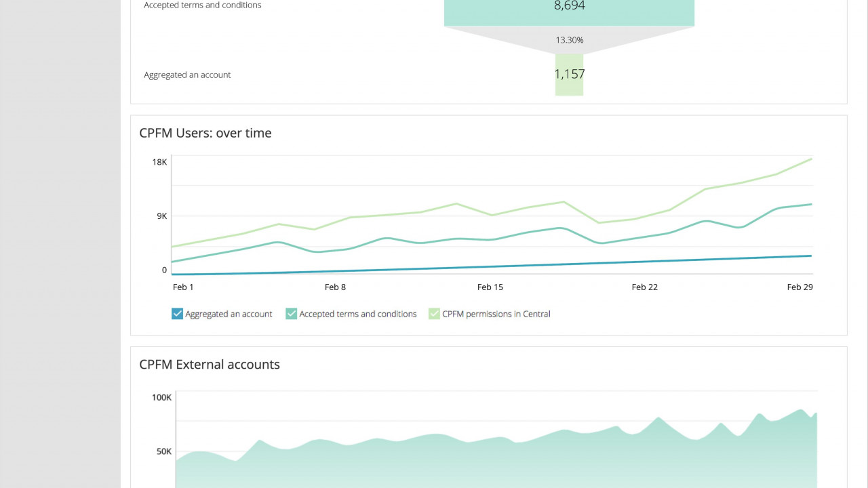This screenshot has height=488, width=868.
Task: Click the Accepted terms and conditions legend text
Action: pyautogui.click(x=357, y=314)
